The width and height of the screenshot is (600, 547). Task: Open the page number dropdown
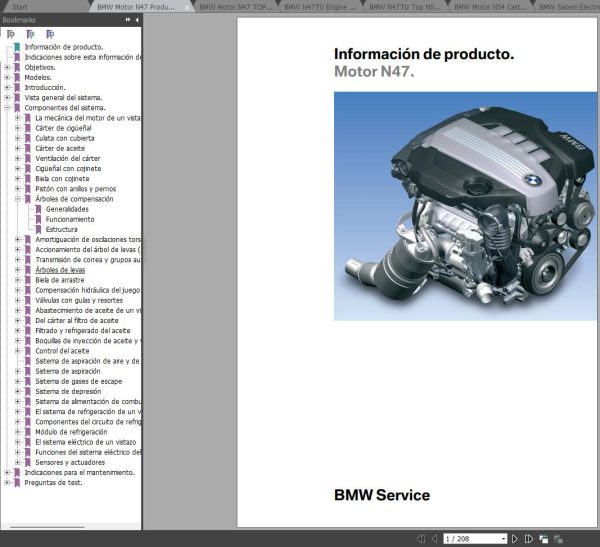[503, 539]
